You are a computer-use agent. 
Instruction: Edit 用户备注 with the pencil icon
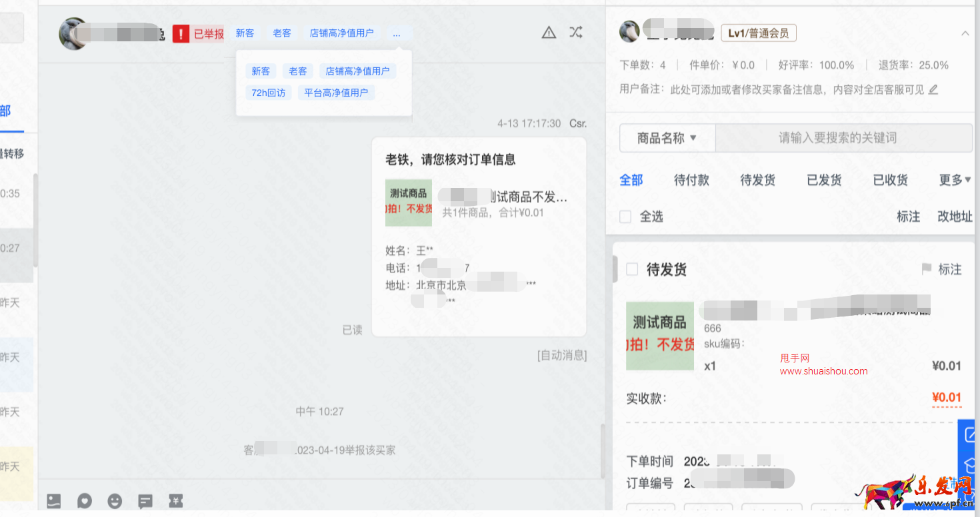point(933,89)
